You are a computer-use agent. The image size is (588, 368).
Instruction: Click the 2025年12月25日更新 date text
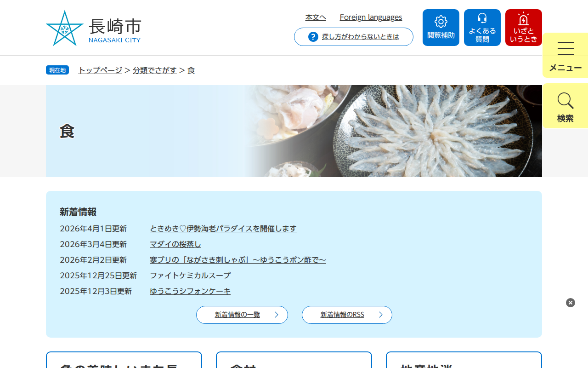[x=98, y=276]
